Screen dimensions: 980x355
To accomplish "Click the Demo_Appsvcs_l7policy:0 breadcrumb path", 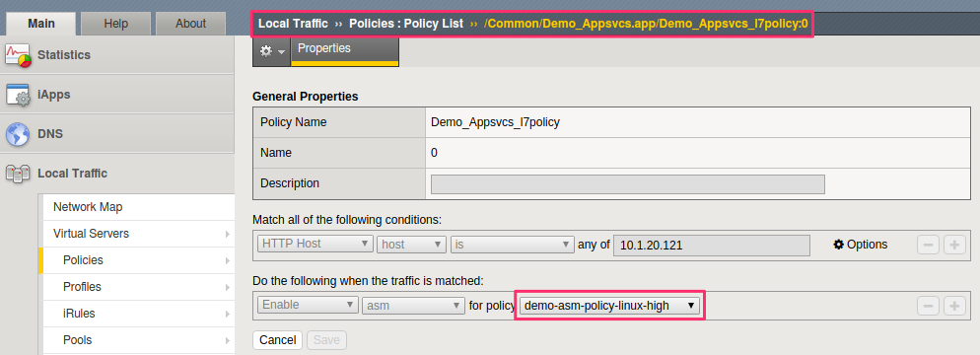I will tap(646, 24).
